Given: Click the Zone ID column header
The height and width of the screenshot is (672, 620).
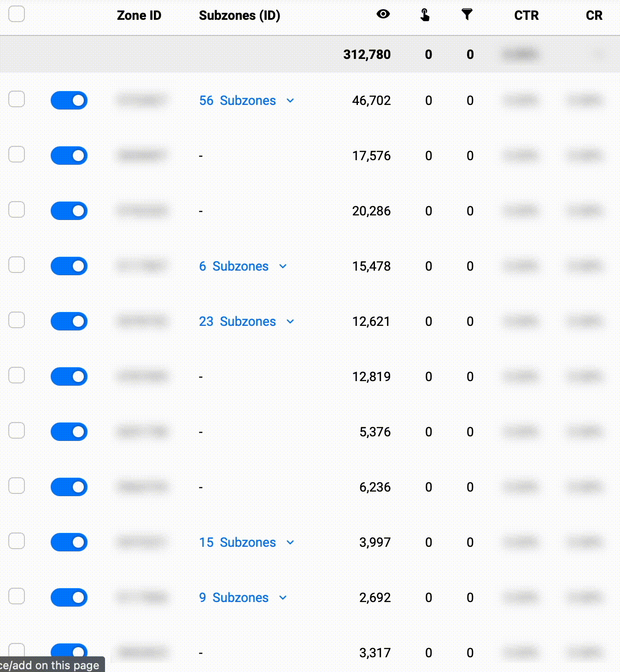Looking at the screenshot, I should [139, 16].
